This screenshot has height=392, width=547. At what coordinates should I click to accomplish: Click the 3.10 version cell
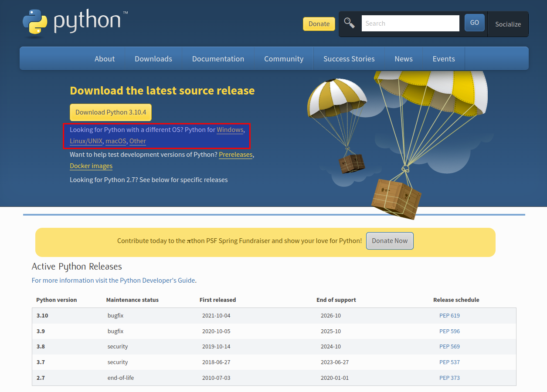(42, 316)
